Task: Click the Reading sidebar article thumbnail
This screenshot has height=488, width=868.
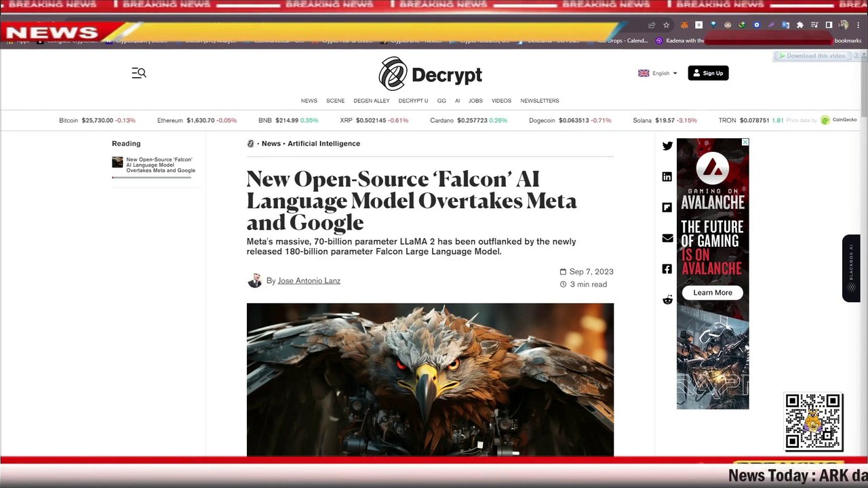Action: (117, 162)
